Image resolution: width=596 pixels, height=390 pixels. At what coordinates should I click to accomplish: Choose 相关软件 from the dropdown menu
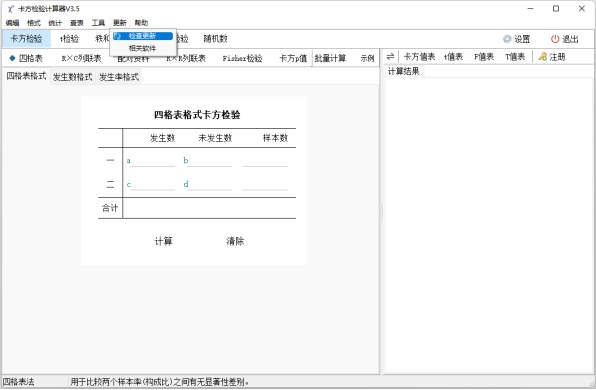tap(142, 48)
